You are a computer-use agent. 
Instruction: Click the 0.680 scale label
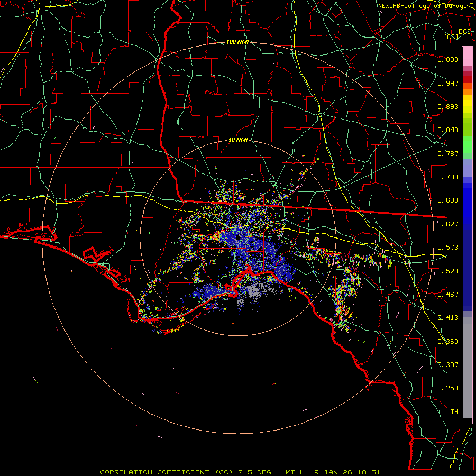click(448, 200)
